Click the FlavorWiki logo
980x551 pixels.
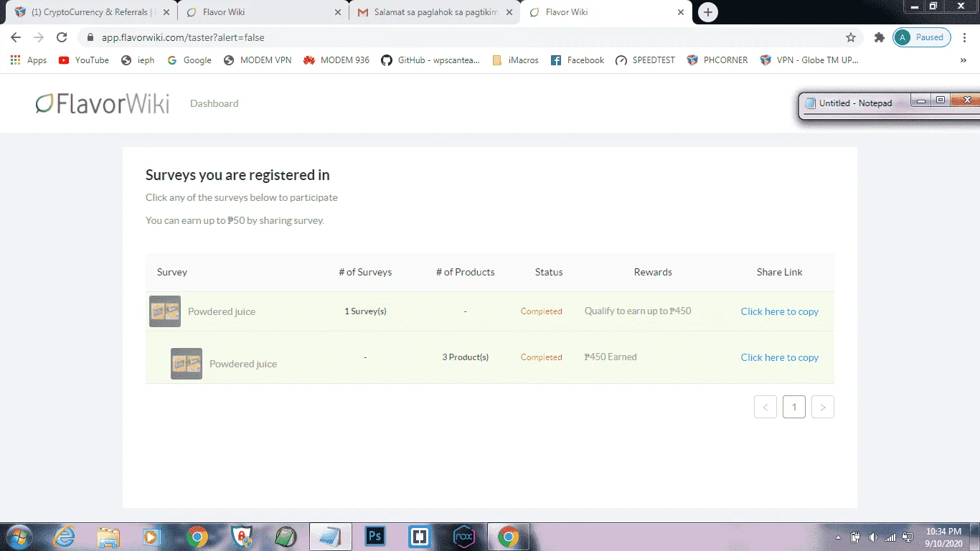coord(103,103)
